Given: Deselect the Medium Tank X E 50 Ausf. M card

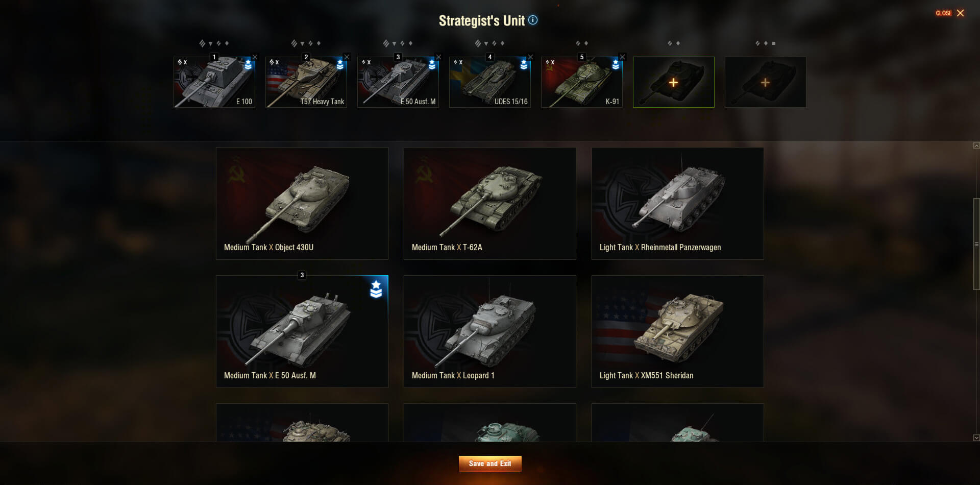Looking at the screenshot, I should 302,331.
